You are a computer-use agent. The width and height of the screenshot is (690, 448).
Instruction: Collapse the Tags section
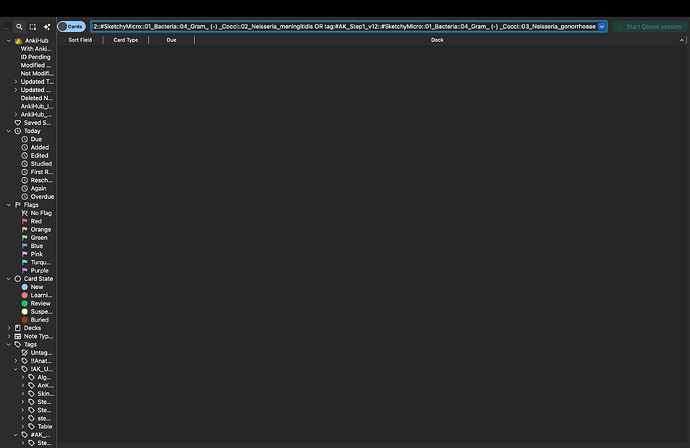8,345
